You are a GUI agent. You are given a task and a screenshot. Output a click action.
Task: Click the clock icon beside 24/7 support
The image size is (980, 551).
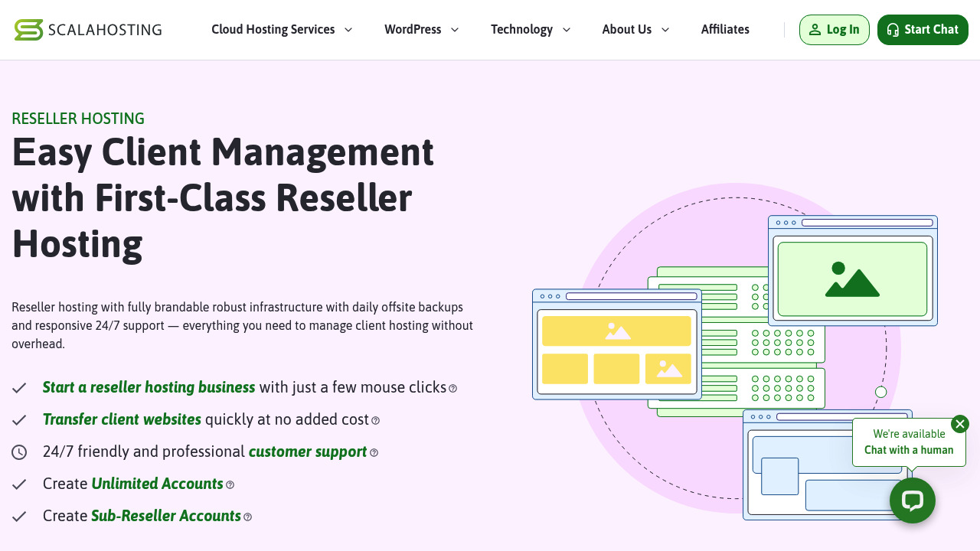tap(19, 452)
